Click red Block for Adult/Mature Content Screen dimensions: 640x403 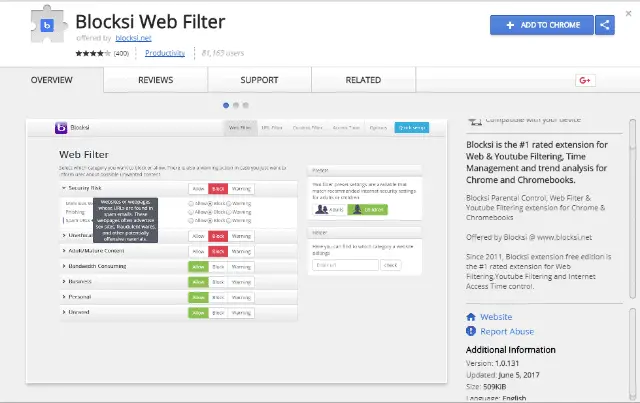(x=218, y=252)
